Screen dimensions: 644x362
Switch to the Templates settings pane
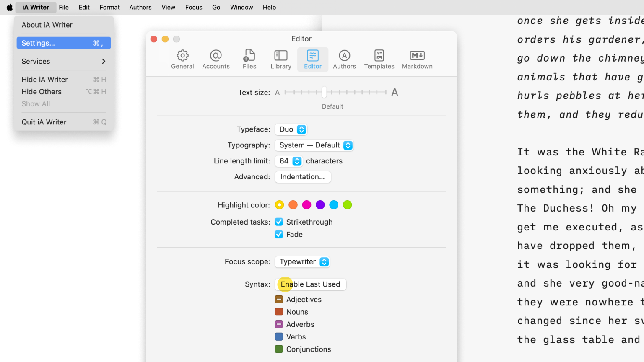pos(379,59)
